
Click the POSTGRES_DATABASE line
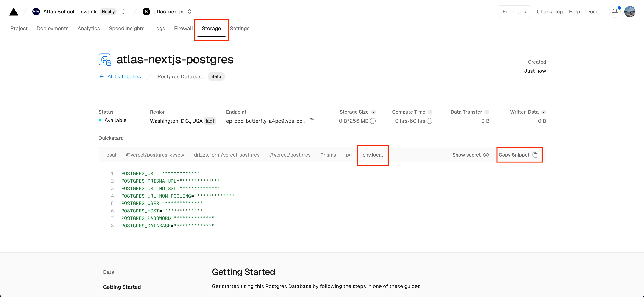168,226
